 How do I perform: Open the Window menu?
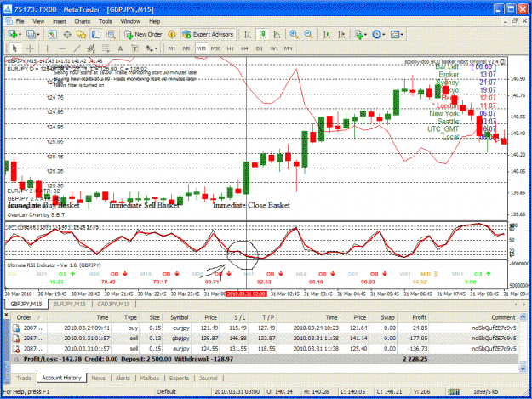(x=130, y=21)
